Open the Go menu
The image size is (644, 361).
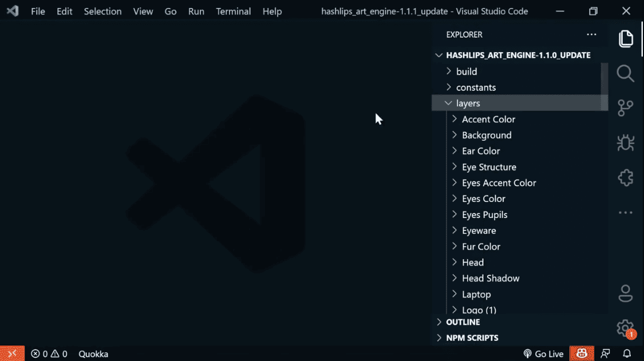tap(171, 11)
